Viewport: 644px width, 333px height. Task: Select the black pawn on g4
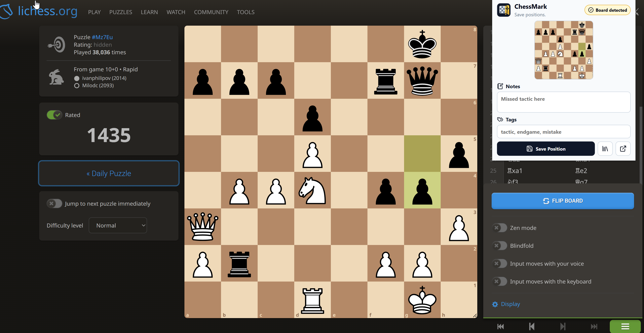(x=422, y=190)
